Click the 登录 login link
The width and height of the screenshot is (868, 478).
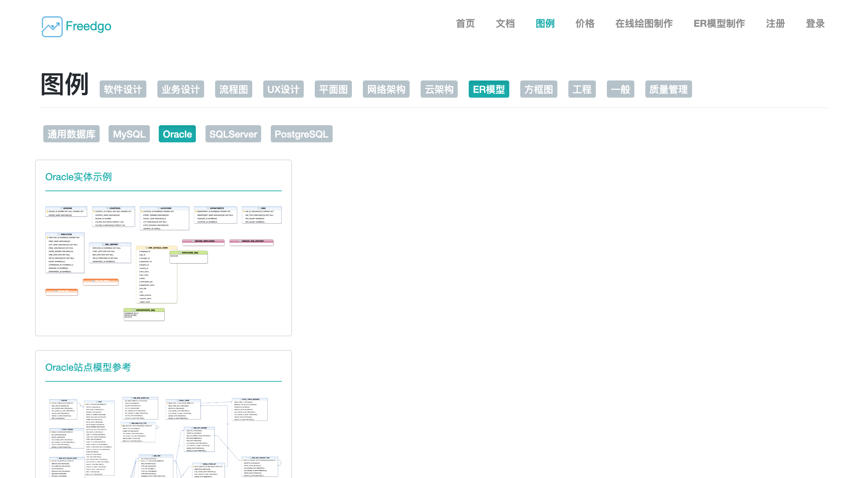[x=815, y=24]
